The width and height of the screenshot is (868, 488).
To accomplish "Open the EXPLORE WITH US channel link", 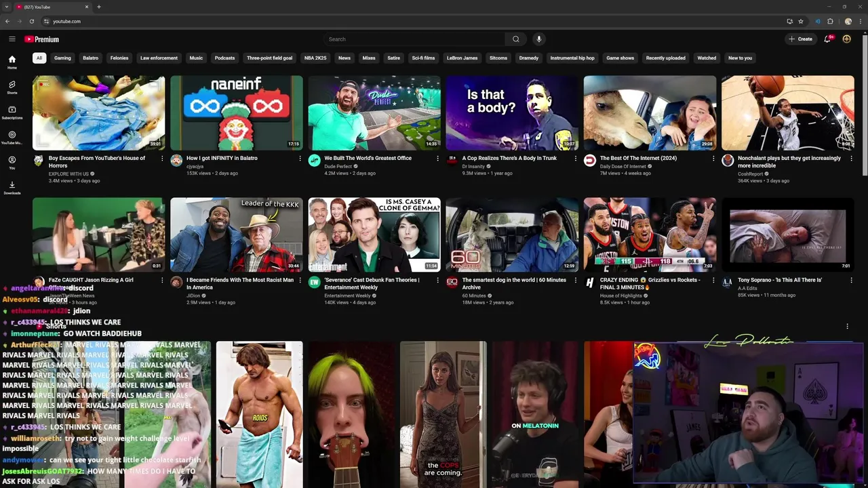I will coord(68,174).
